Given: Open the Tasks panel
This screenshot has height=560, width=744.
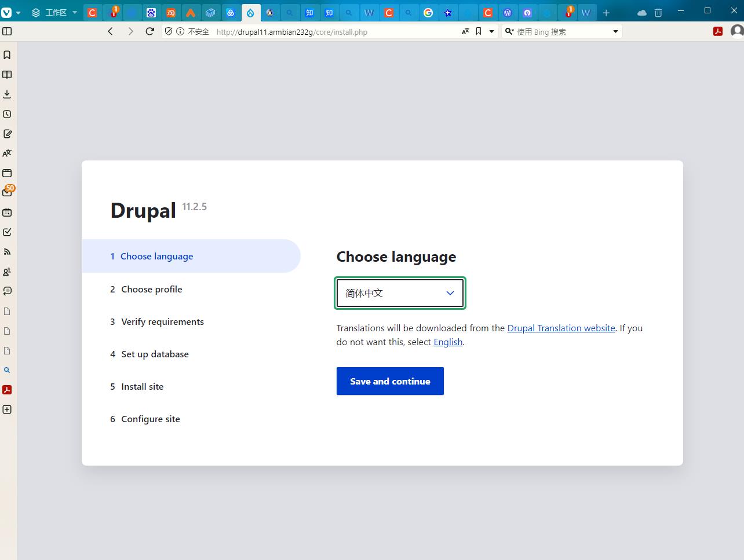Looking at the screenshot, I should coord(7,232).
